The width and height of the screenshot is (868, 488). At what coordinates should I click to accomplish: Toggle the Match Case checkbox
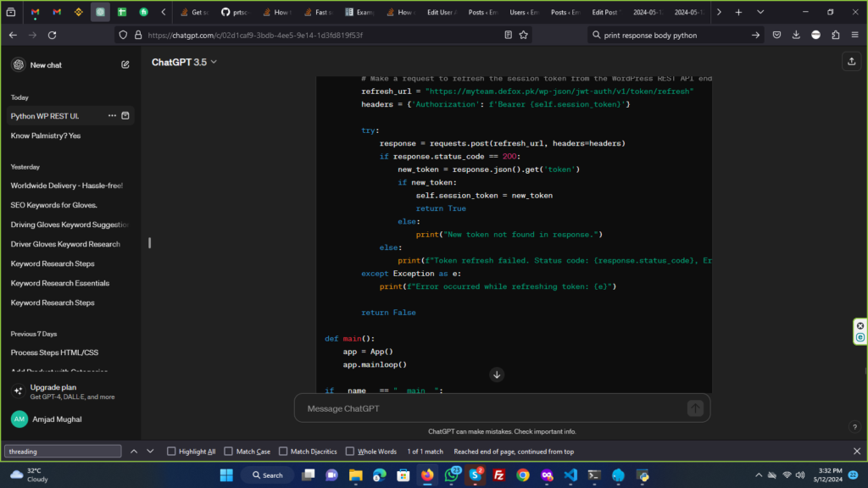point(227,452)
